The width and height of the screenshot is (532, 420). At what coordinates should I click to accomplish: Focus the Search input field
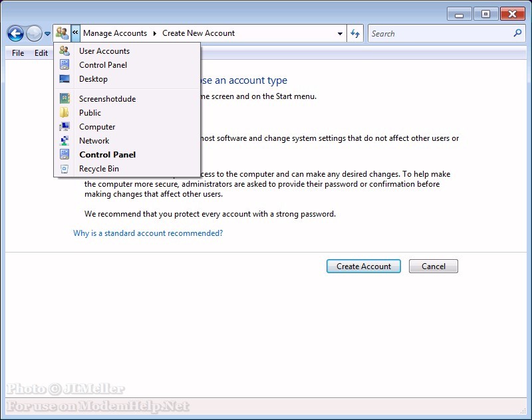tap(445, 33)
